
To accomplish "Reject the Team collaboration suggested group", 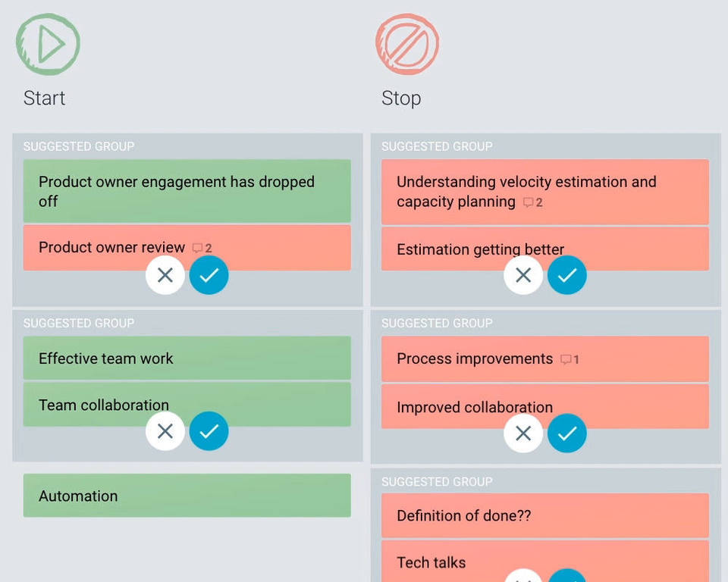I will (x=165, y=431).
